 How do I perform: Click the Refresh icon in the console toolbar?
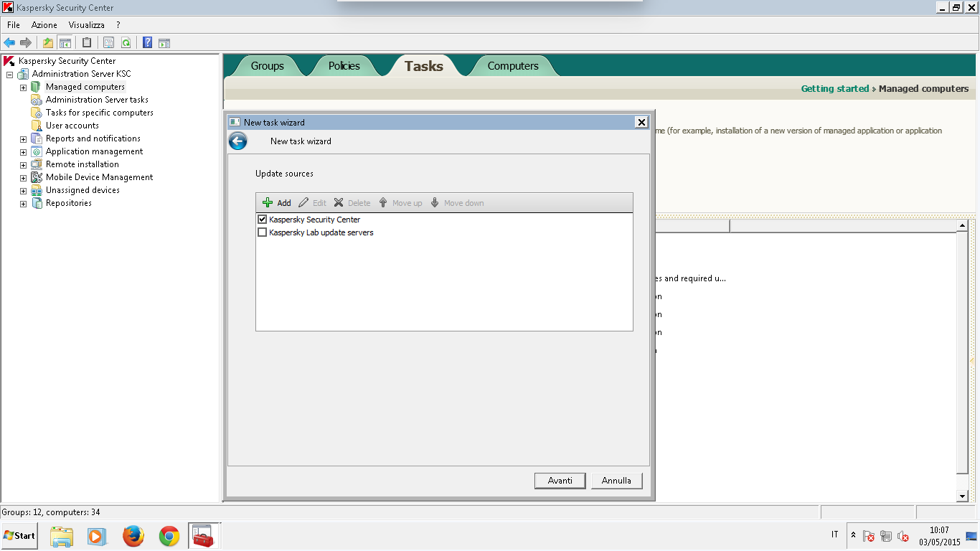(126, 42)
